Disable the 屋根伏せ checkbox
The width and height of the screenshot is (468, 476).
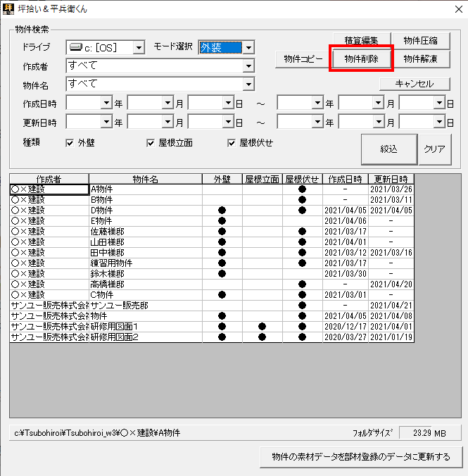(232, 143)
